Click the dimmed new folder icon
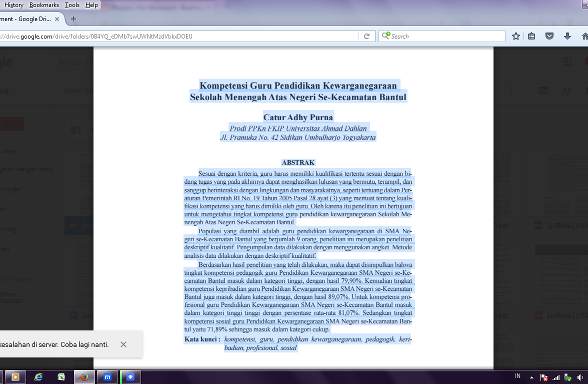This screenshot has height=384, width=588. tap(75, 130)
